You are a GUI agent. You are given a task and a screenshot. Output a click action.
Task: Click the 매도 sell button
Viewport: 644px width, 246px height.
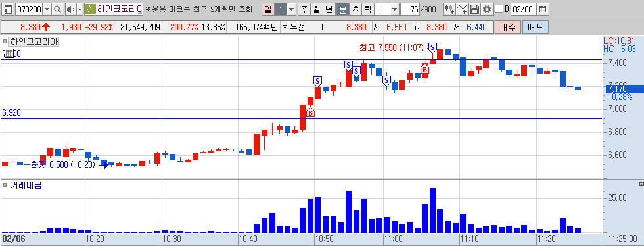coord(536,28)
